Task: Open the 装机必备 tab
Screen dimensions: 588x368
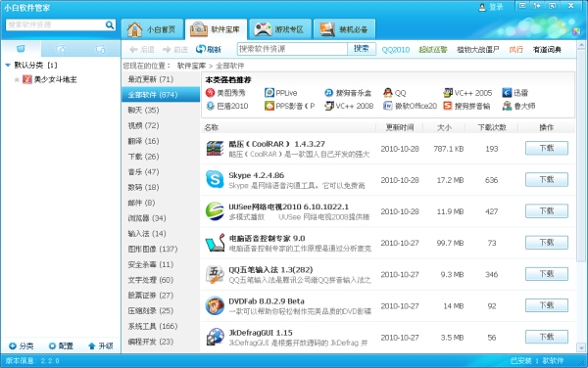Action: click(344, 29)
